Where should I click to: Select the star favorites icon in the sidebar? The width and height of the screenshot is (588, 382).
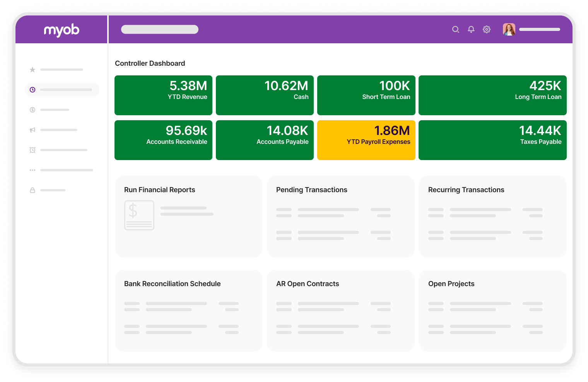click(x=32, y=70)
